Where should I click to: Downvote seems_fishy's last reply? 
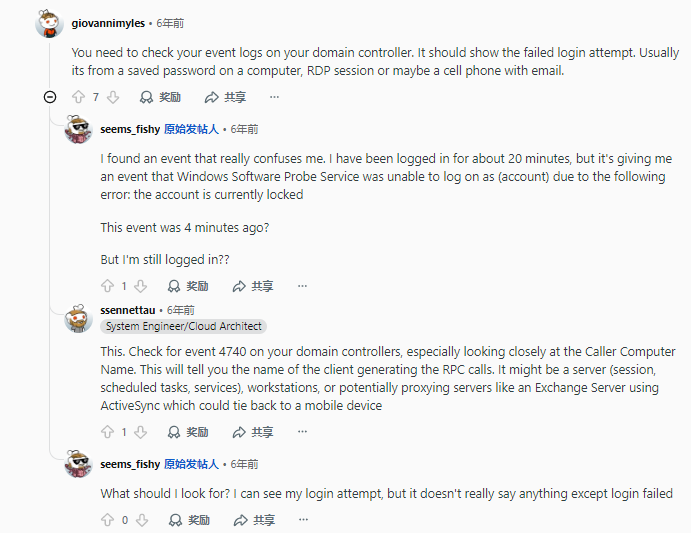[141, 520]
